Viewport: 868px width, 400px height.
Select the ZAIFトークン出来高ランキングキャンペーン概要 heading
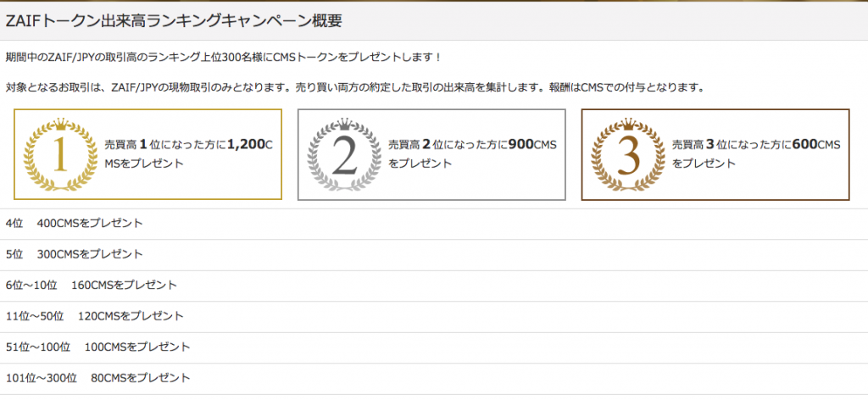[x=174, y=21]
